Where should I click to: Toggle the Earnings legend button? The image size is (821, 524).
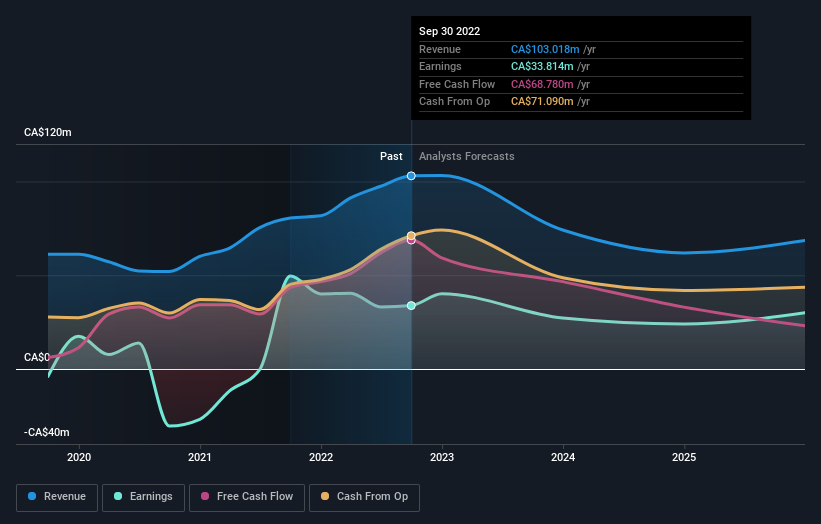(x=143, y=497)
